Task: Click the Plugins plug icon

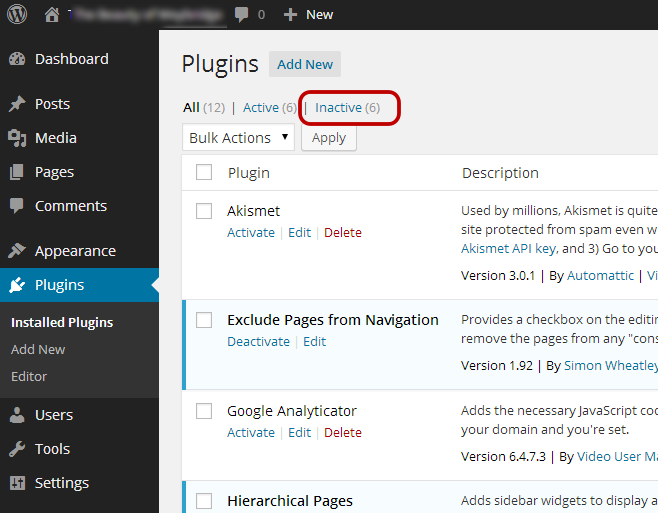Action: [x=17, y=285]
